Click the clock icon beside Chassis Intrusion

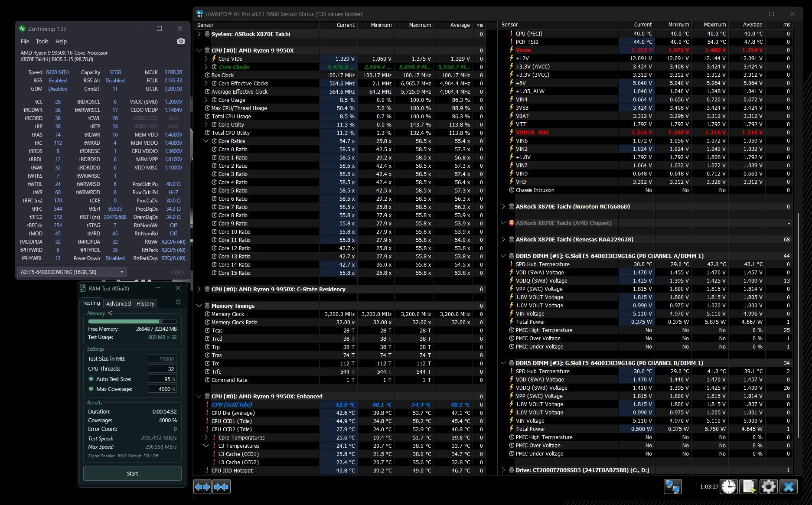coord(511,190)
